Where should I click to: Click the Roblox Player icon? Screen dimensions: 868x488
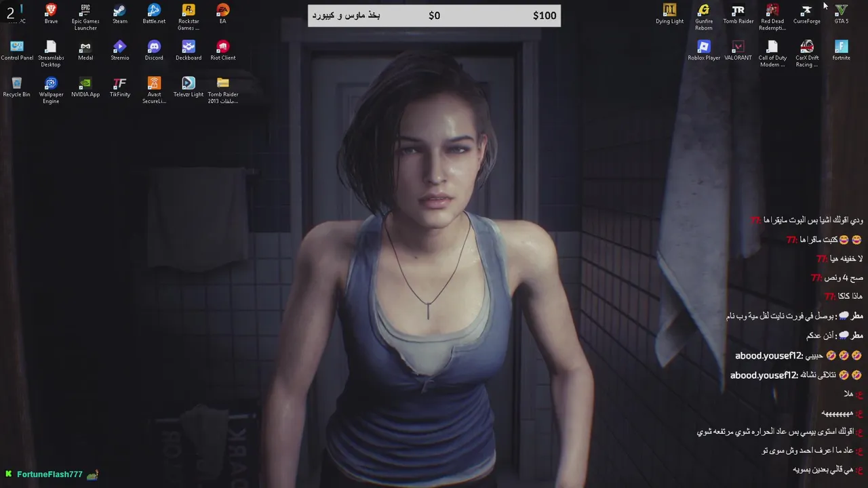point(704,50)
